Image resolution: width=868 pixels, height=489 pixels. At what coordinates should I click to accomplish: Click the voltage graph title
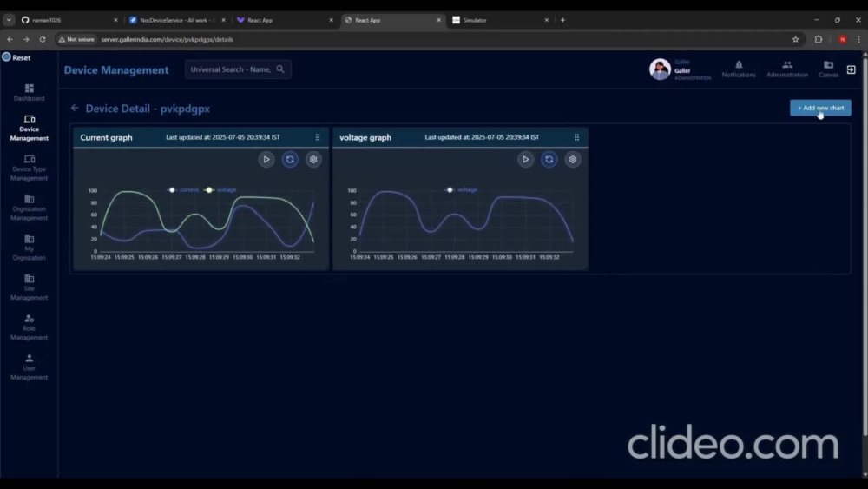click(365, 137)
